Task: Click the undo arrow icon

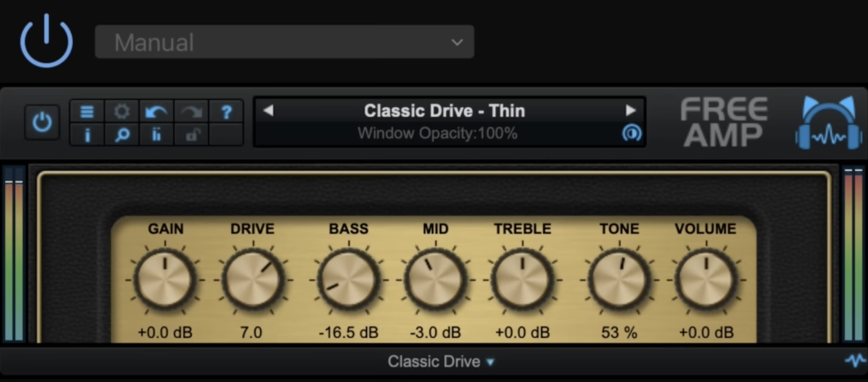Action: point(157,112)
